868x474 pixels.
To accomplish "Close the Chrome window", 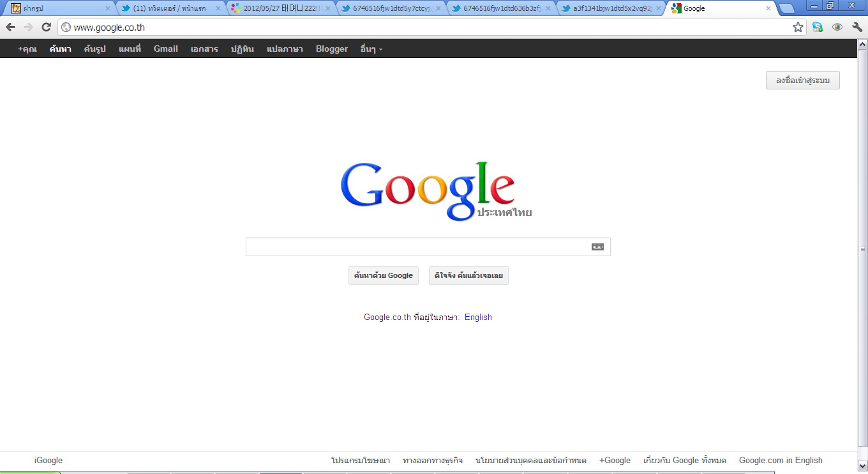I will (851, 6).
